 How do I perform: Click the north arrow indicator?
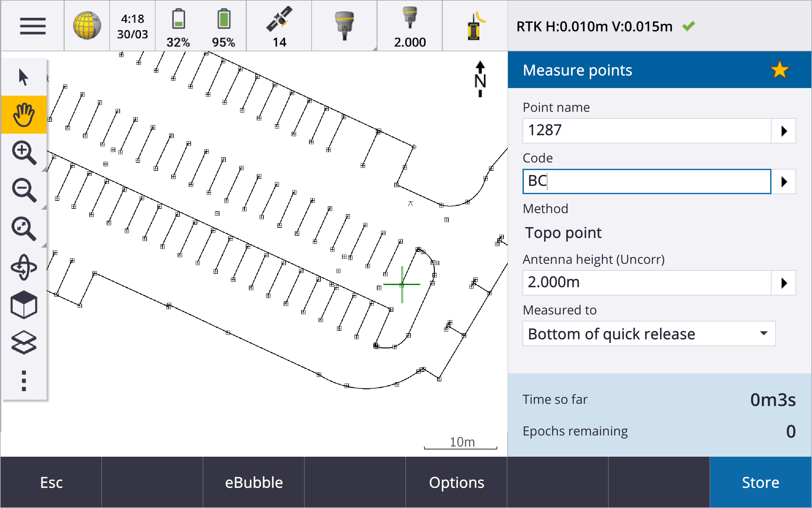tap(480, 79)
